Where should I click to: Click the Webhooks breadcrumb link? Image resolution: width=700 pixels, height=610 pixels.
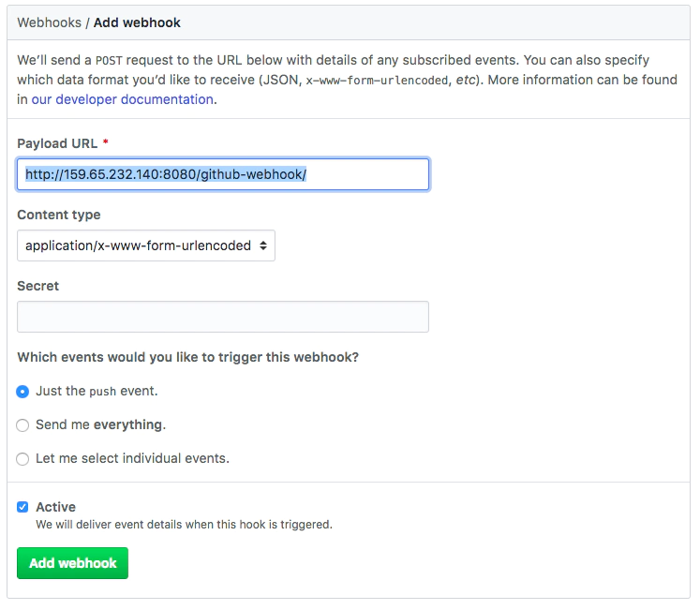coord(49,22)
